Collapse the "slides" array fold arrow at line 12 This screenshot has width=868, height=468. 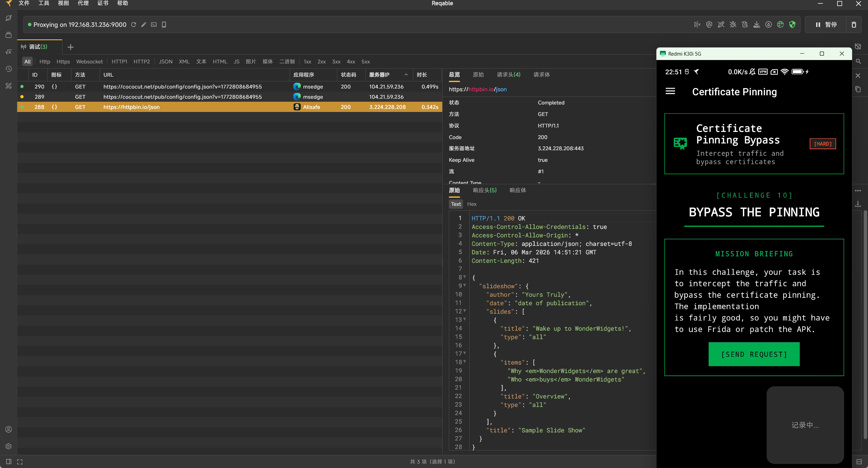465,311
